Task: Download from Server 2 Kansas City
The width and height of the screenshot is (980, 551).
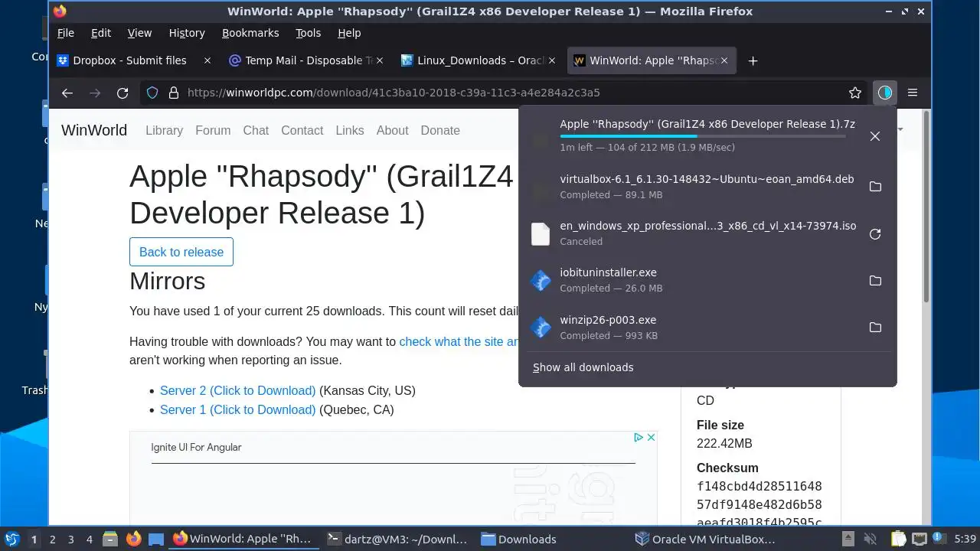Action: point(237,390)
